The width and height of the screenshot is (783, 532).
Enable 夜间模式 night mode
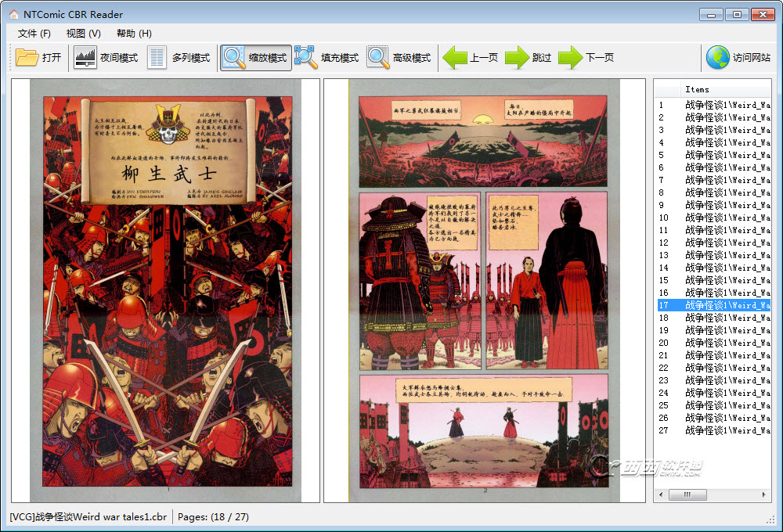click(x=119, y=57)
